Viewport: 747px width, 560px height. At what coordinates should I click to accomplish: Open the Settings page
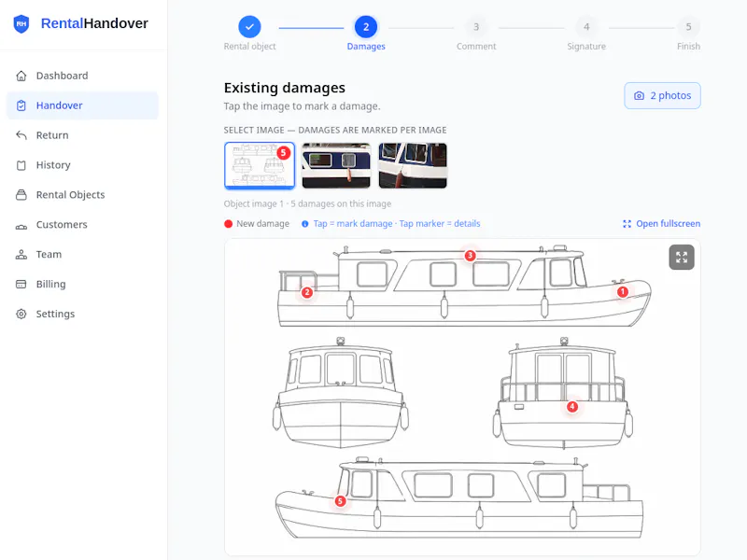(x=82, y=314)
